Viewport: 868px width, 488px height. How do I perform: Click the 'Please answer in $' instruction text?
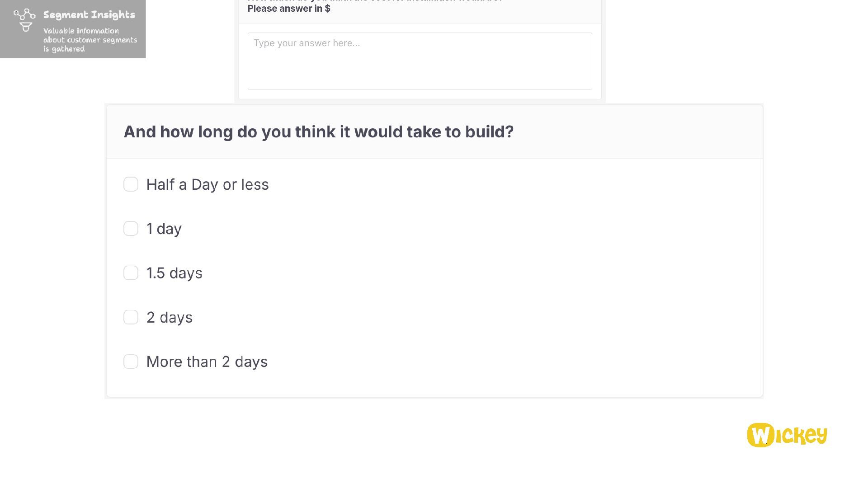[x=289, y=9]
